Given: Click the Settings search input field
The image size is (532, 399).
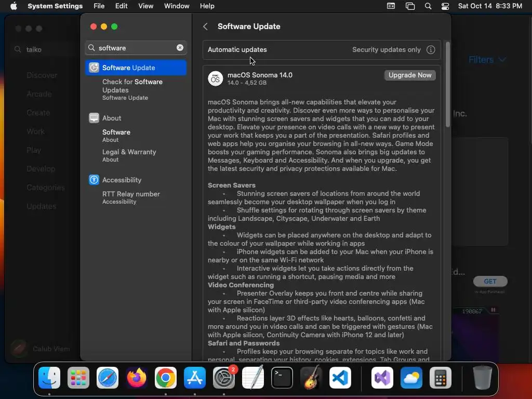Looking at the screenshot, I should click(136, 48).
